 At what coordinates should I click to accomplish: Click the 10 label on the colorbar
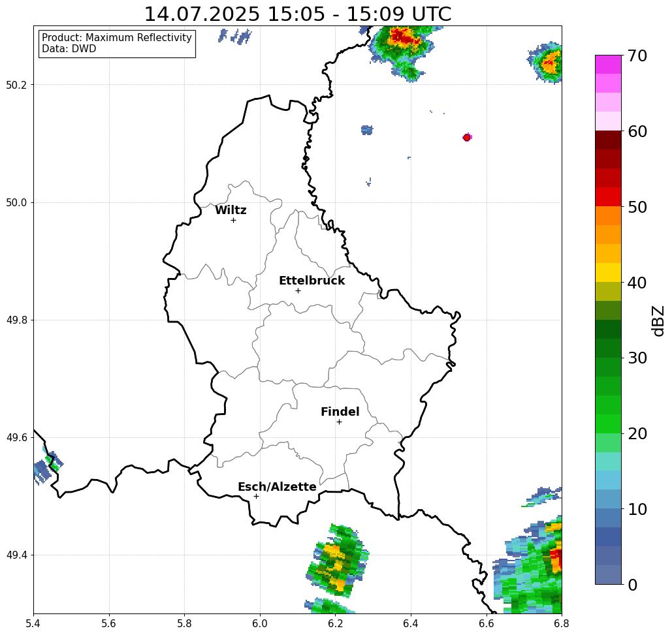pos(637,509)
